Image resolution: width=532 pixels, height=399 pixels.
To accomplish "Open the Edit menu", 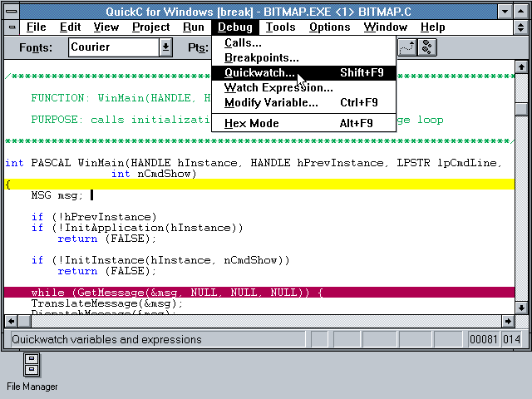I will point(70,27).
